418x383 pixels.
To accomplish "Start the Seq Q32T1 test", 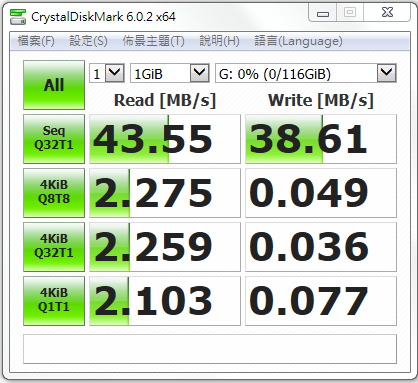I will 54,139.
